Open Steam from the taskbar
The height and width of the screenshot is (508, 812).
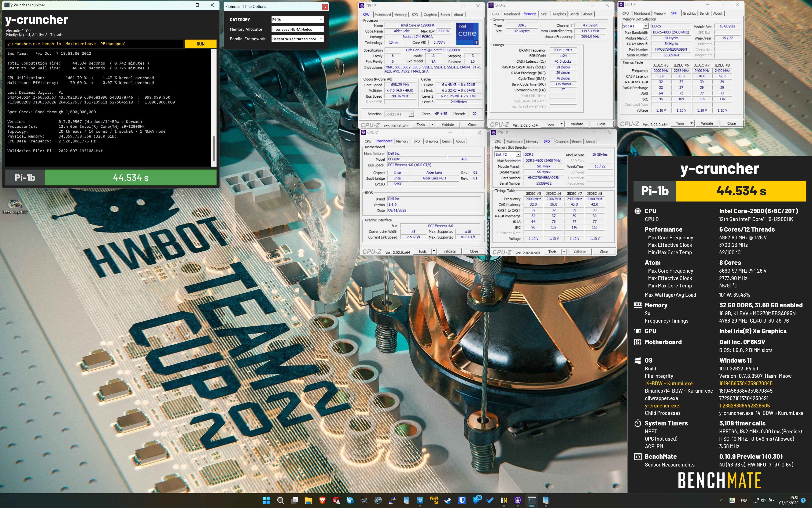click(448, 500)
